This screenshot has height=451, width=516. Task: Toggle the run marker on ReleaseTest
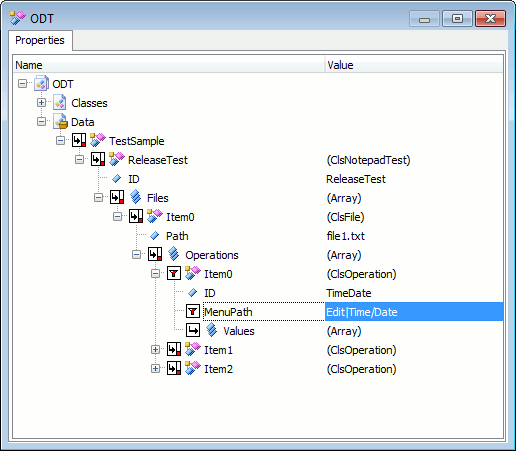point(98,160)
